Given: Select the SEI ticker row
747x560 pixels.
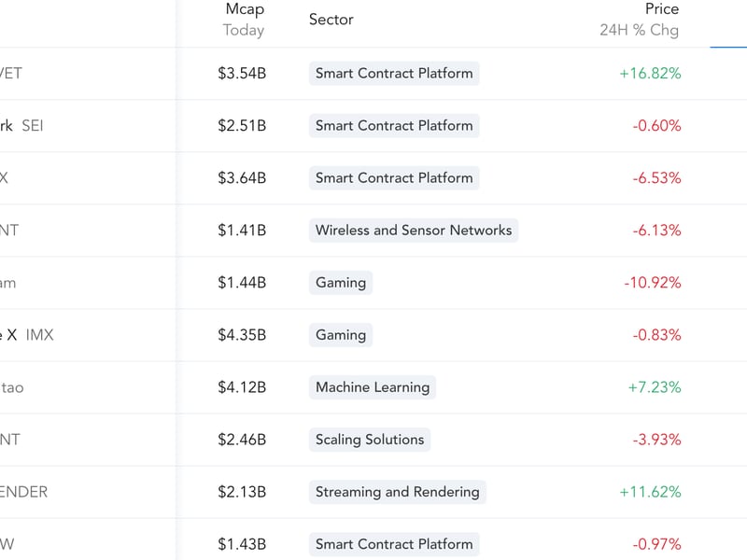Looking at the screenshot, I should [x=373, y=126].
